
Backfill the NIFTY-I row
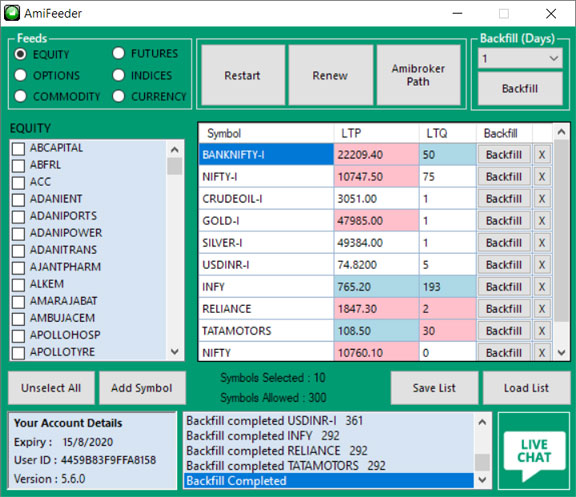(x=504, y=177)
